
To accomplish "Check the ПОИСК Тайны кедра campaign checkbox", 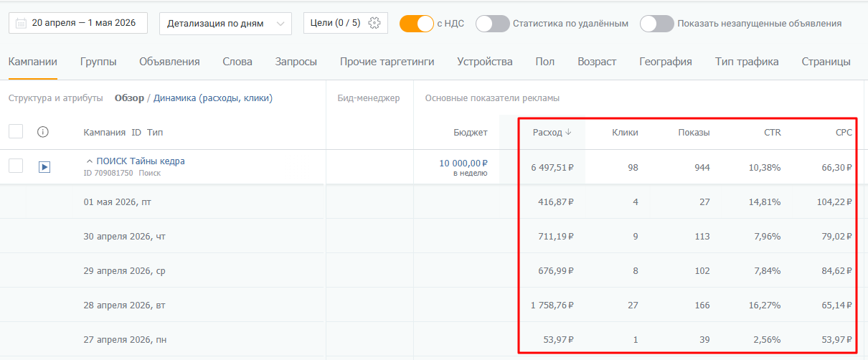I will 16,166.
